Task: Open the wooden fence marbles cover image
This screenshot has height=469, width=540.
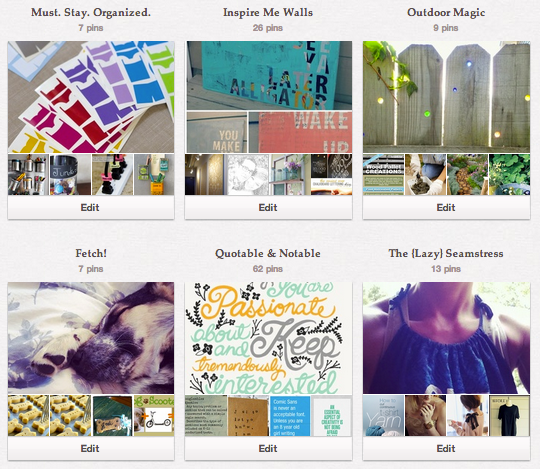Action: [x=446, y=97]
